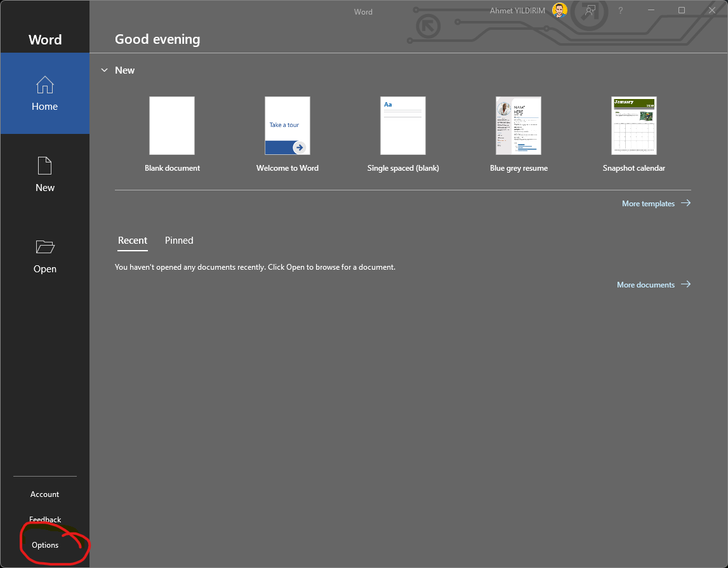The height and width of the screenshot is (568, 728).
Task: Close the Word window
Action: (712, 10)
